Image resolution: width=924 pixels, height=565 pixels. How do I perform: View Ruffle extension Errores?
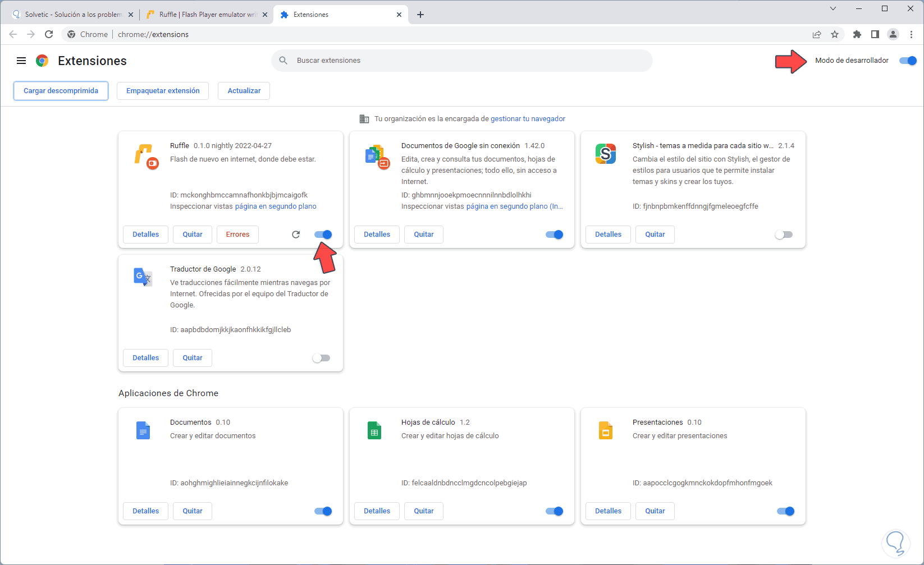click(x=237, y=235)
